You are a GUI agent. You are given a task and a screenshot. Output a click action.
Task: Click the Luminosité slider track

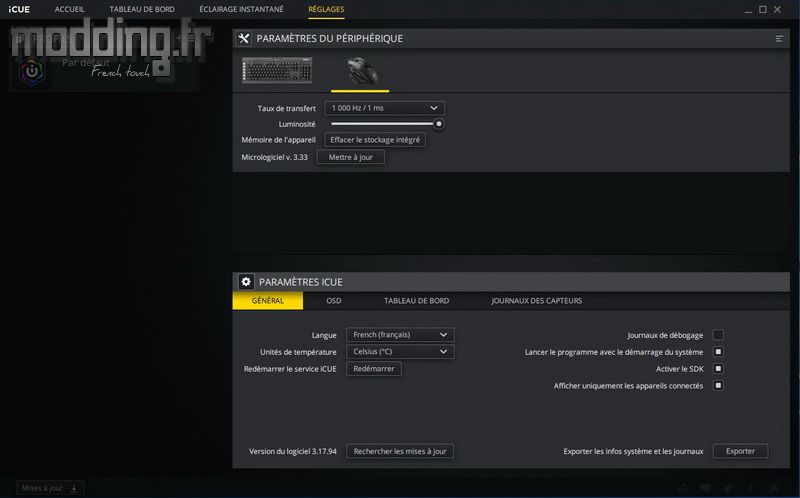point(385,124)
